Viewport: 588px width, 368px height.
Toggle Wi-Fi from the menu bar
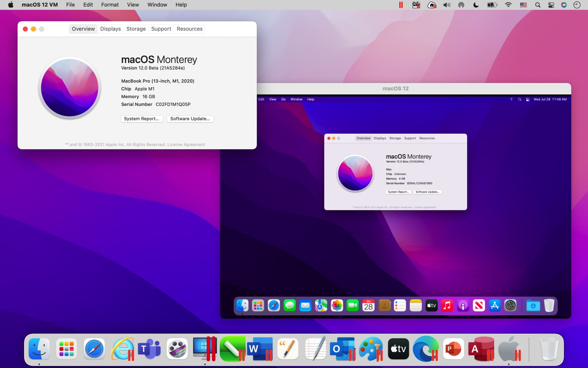(x=507, y=5)
